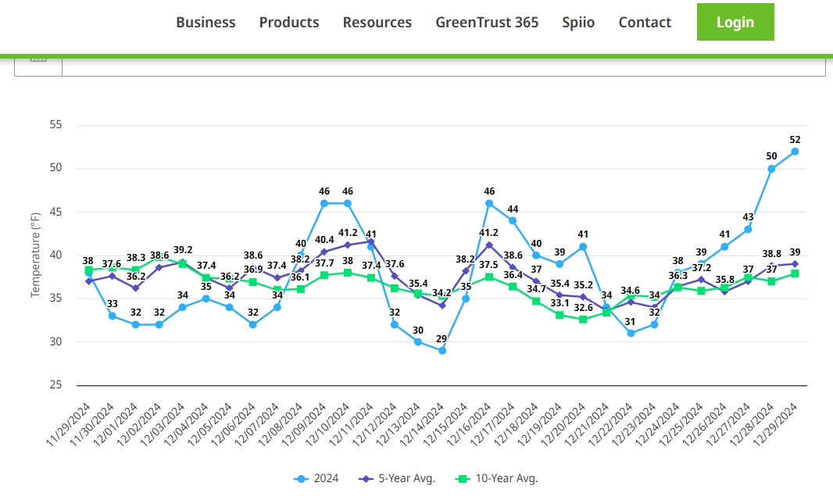Select the 2024 data point labeled 31
The height and width of the screenshot is (504, 833).
point(631,334)
